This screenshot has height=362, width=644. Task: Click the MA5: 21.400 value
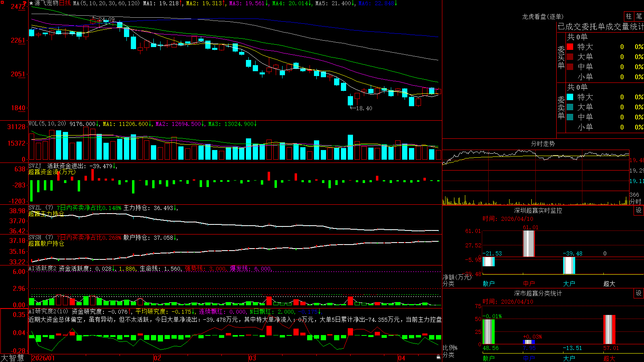335,3
